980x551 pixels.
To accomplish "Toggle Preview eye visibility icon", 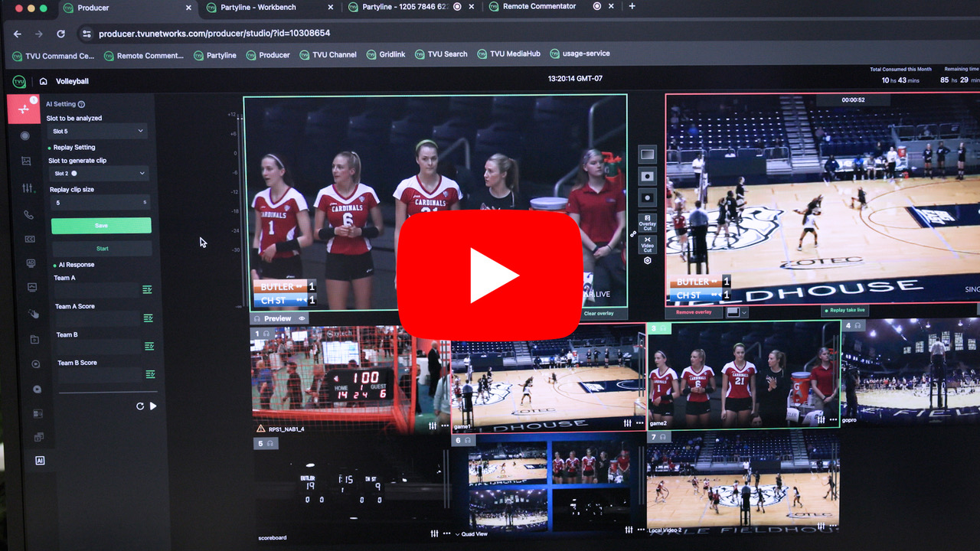I will coord(302,318).
